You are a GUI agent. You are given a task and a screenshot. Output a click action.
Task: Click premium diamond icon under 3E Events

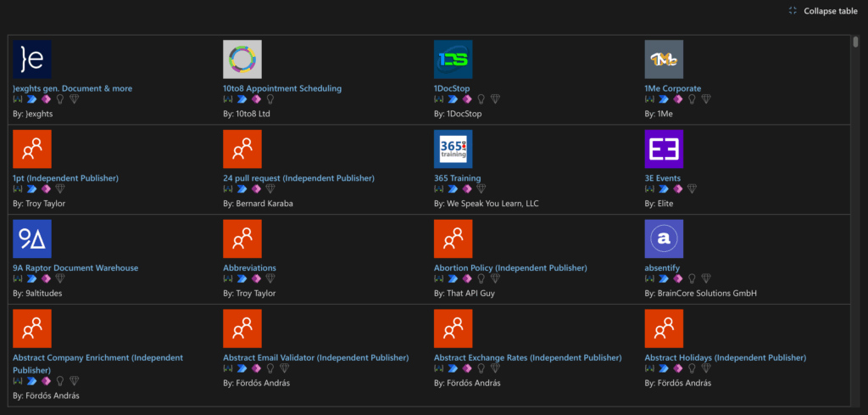coord(692,189)
